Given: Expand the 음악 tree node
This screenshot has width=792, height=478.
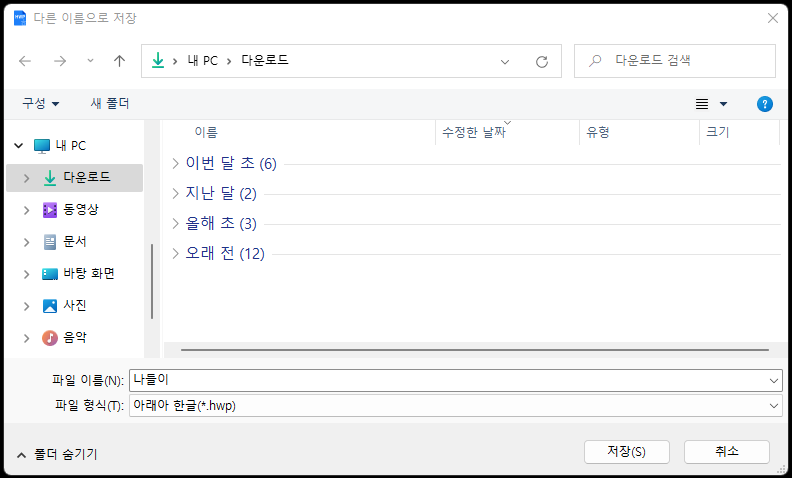Looking at the screenshot, I should (x=27, y=339).
